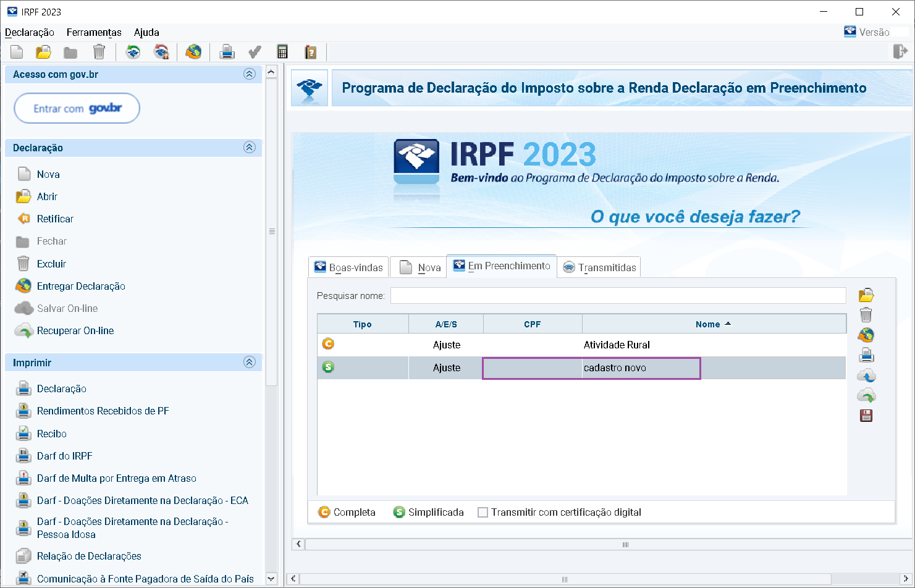The width and height of the screenshot is (915, 588).
Task: Collapse the Acesso com gov.br panel
Action: (x=250, y=74)
